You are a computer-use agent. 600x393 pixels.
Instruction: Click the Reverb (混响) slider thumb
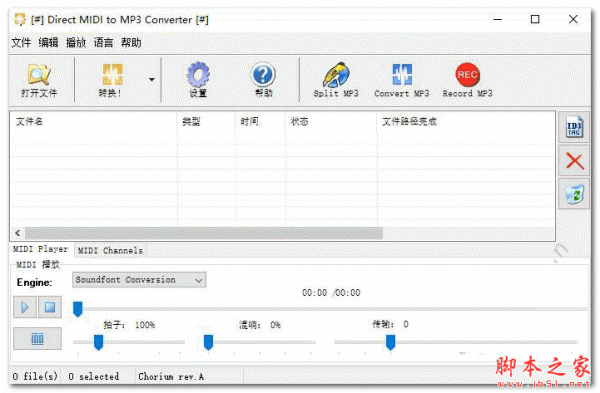[x=208, y=342]
